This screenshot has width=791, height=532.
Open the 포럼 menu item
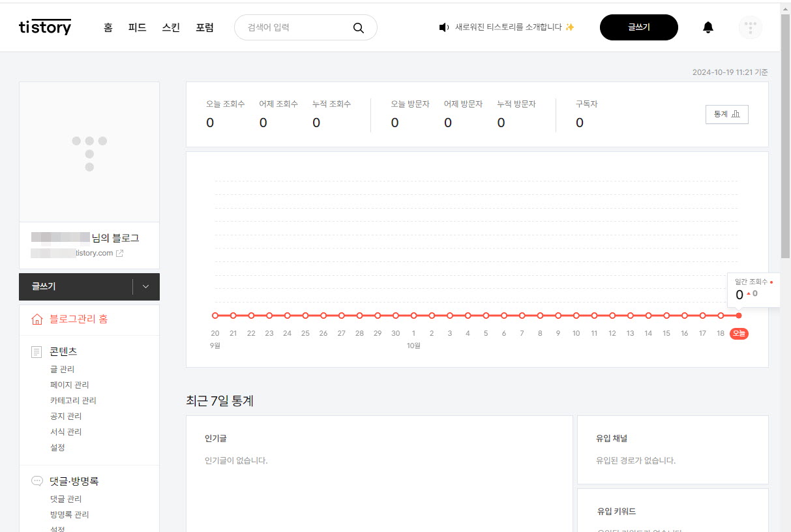pyautogui.click(x=205, y=27)
